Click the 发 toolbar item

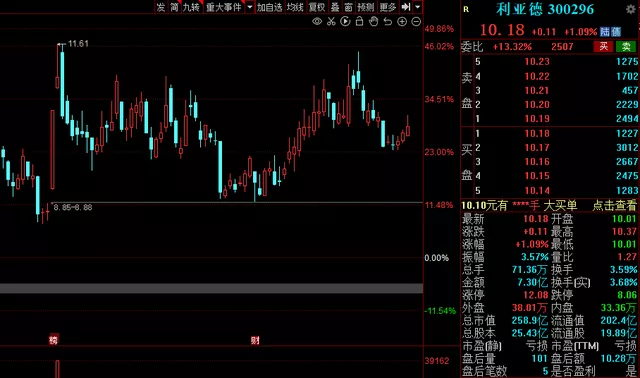pyautogui.click(x=161, y=7)
